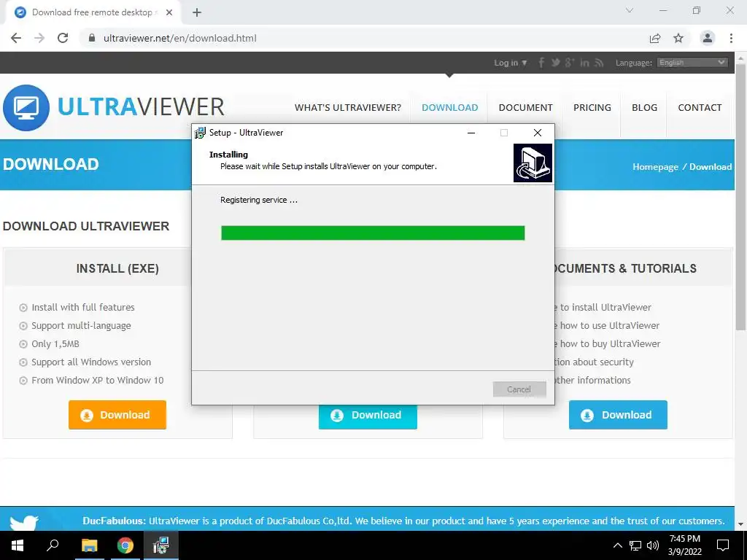Click the Setup wizard computer image
Image resolution: width=747 pixels, height=560 pixels.
(x=533, y=163)
